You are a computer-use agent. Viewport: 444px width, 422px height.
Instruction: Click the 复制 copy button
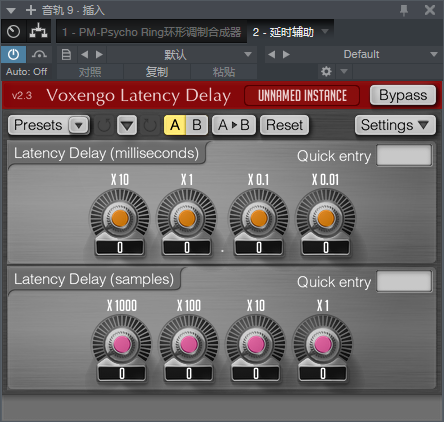[157, 72]
